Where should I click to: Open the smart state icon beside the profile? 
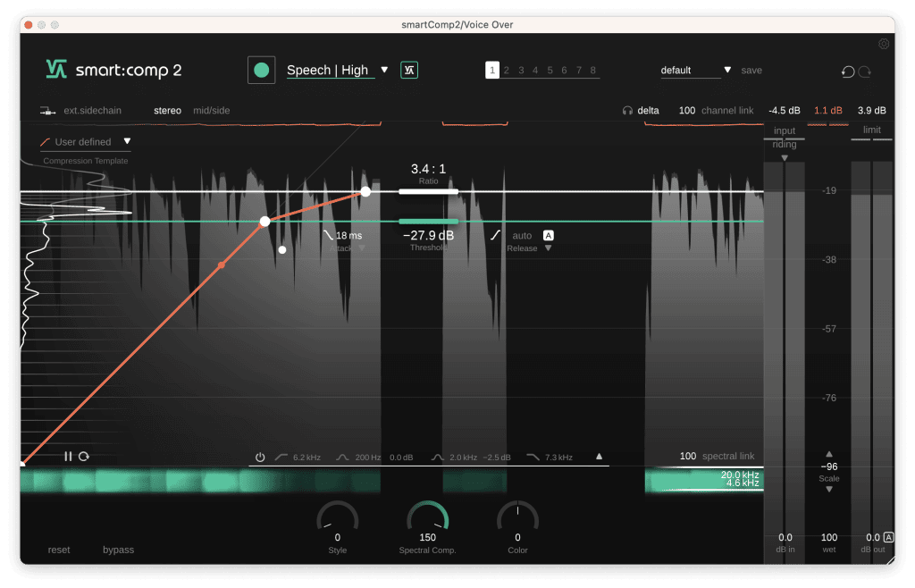click(408, 70)
